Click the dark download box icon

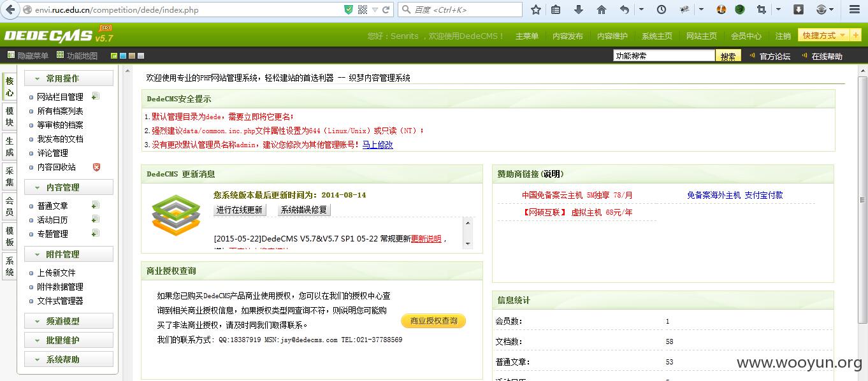[799, 10]
